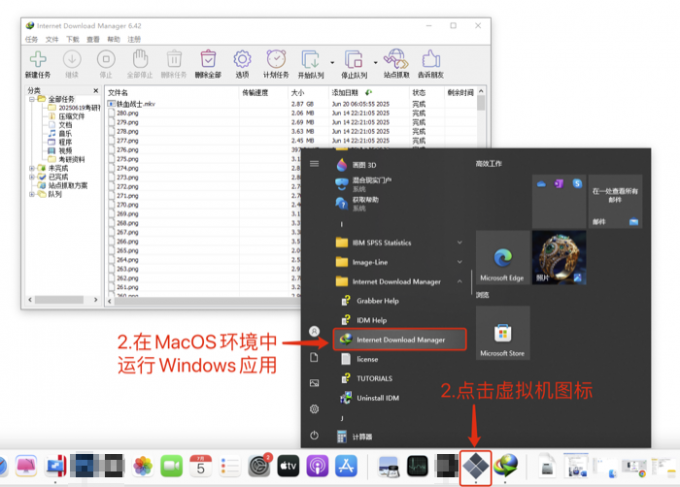Click the Start menu hamburger icon
Image resolution: width=680 pixels, height=487 pixels.
point(314,163)
